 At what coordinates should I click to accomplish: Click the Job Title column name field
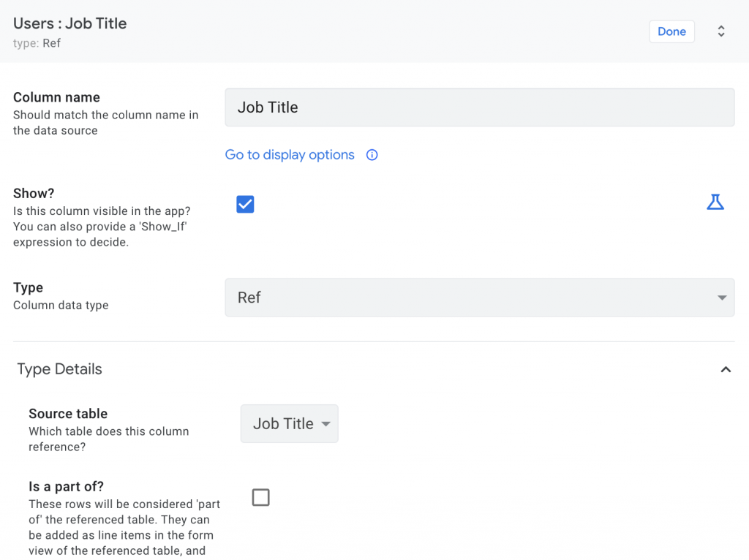coord(479,107)
